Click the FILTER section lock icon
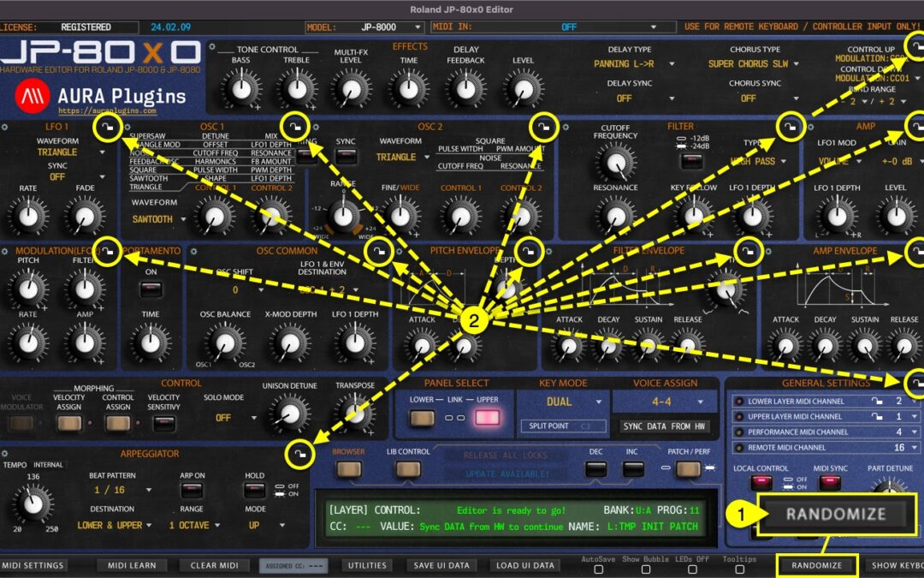This screenshot has height=578, width=924. point(791,128)
